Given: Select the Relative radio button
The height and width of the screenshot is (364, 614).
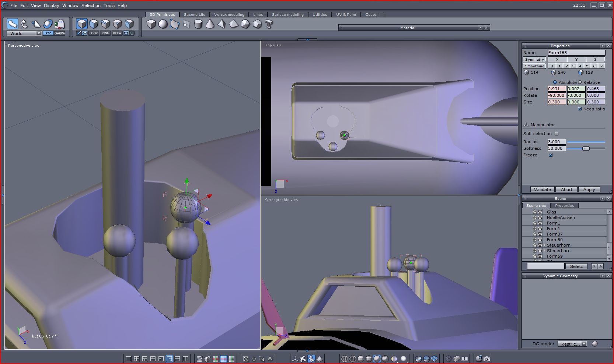Looking at the screenshot, I should click(580, 82).
